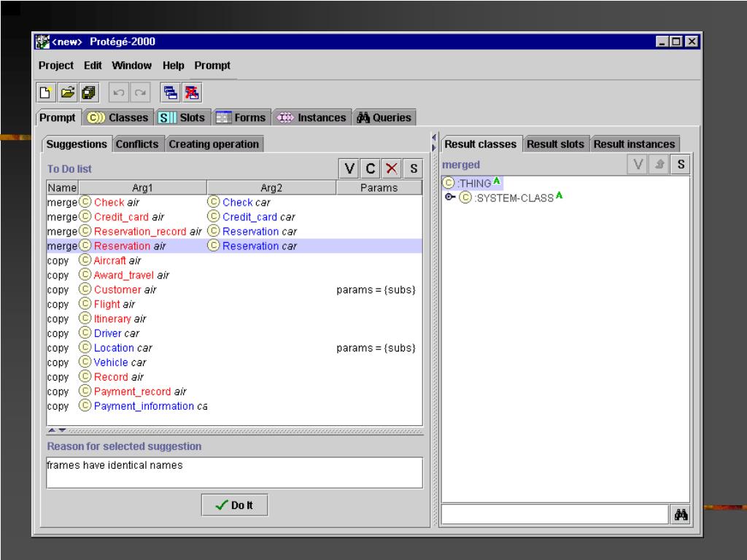Click the Undo toolbar arrow
747x560 pixels.
pyautogui.click(x=119, y=93)
